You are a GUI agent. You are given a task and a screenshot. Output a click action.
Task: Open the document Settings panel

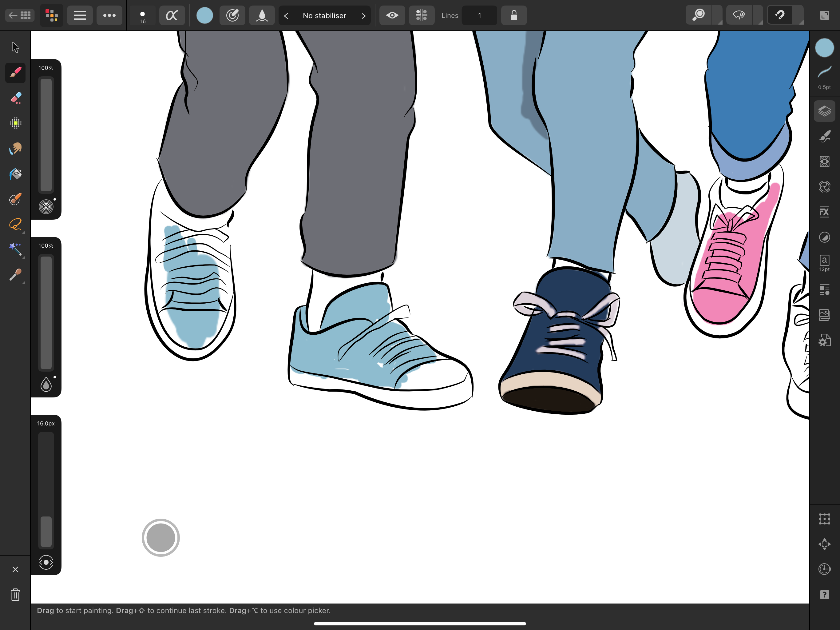(x=824, y=340)
